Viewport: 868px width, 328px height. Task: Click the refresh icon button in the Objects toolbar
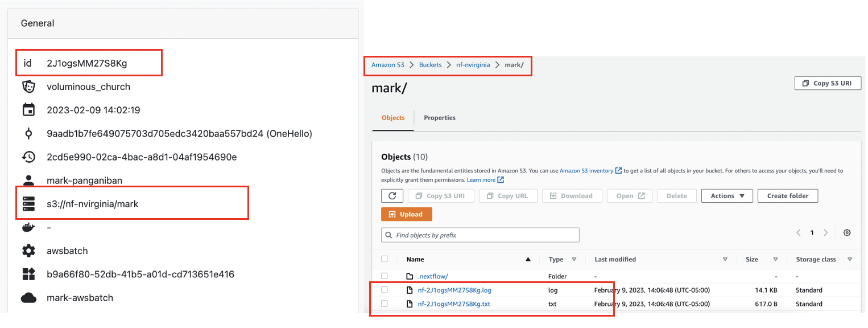click(x=392, y=196)
